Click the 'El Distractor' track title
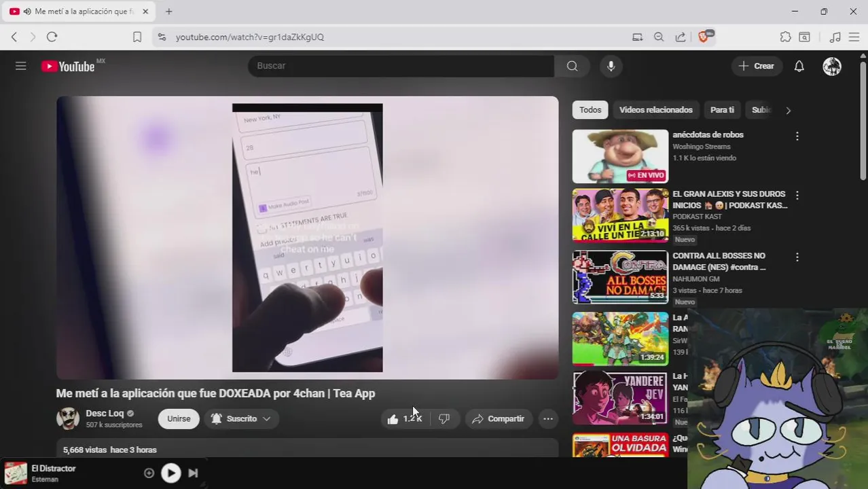Viewport: 868px width, 489px height. coord(54,469)
